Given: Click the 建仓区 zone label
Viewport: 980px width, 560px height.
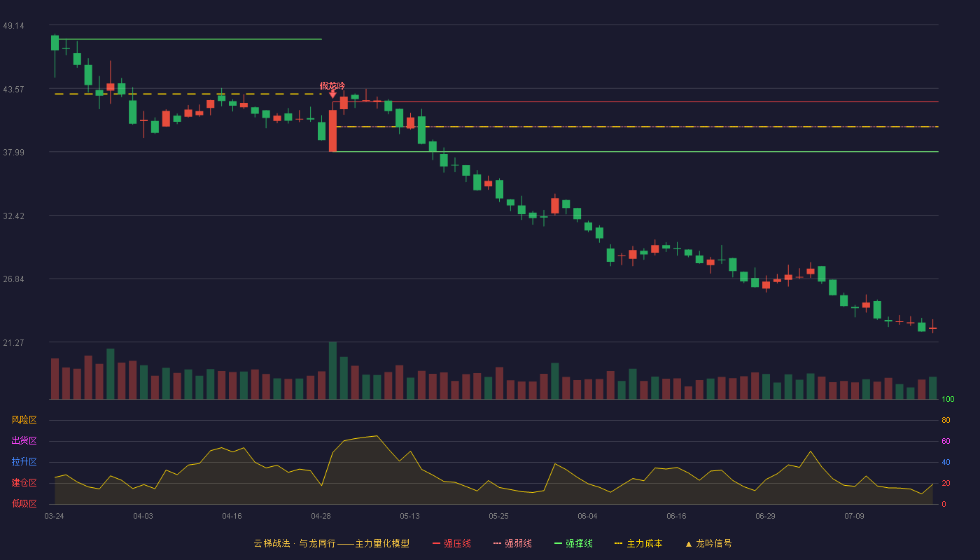Looking at the screenshot, I should [x=24, y=483].
